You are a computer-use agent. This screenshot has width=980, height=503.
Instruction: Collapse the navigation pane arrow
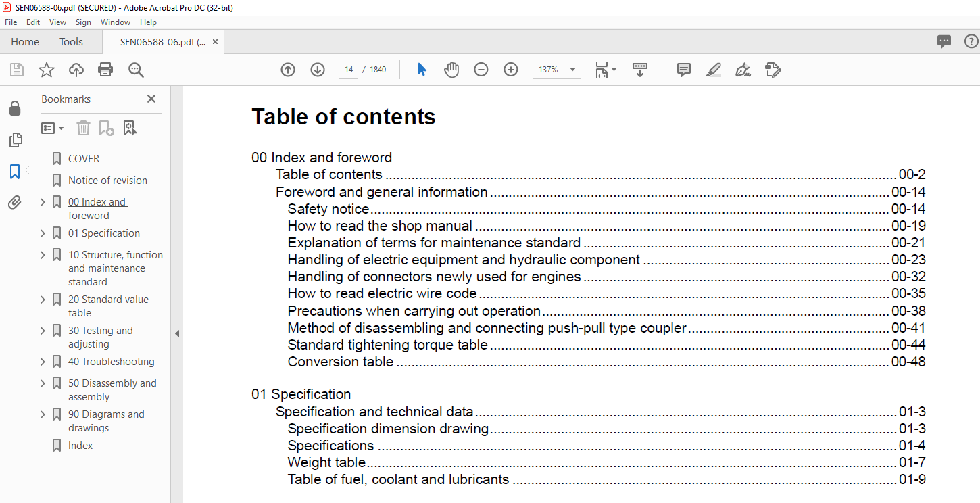pos(177,333)
